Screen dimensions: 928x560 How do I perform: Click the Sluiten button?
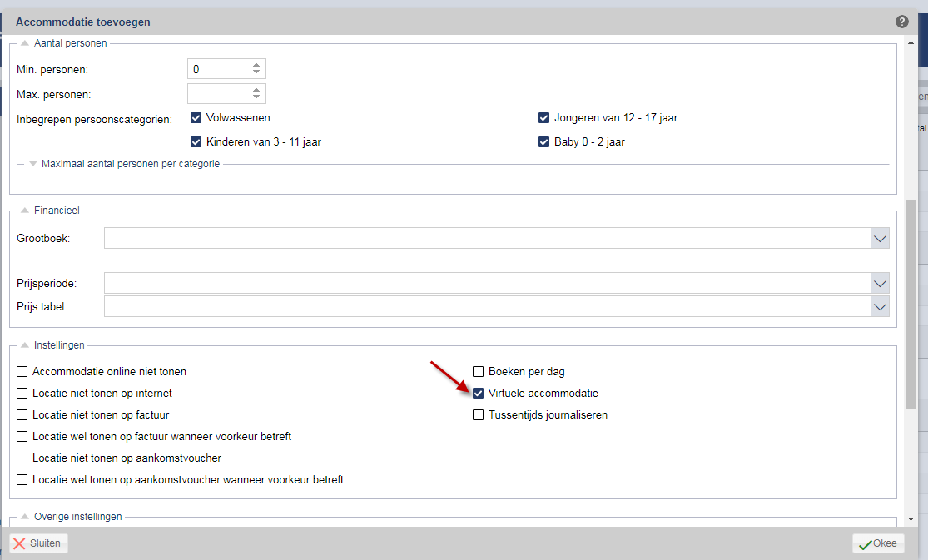(x=38, y=543)
